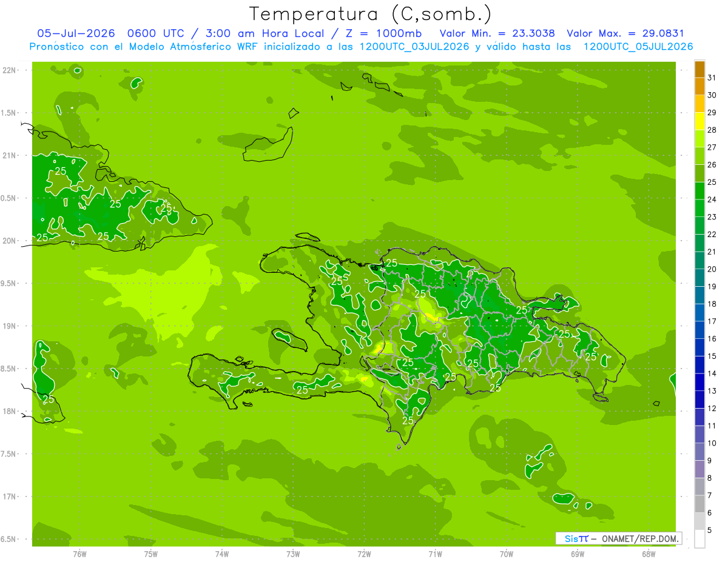The width and height of the screenshot is (728, 562).
Task: Click the "5" value on the color scale
Action: pyautogui.click(x=710, y=530)
